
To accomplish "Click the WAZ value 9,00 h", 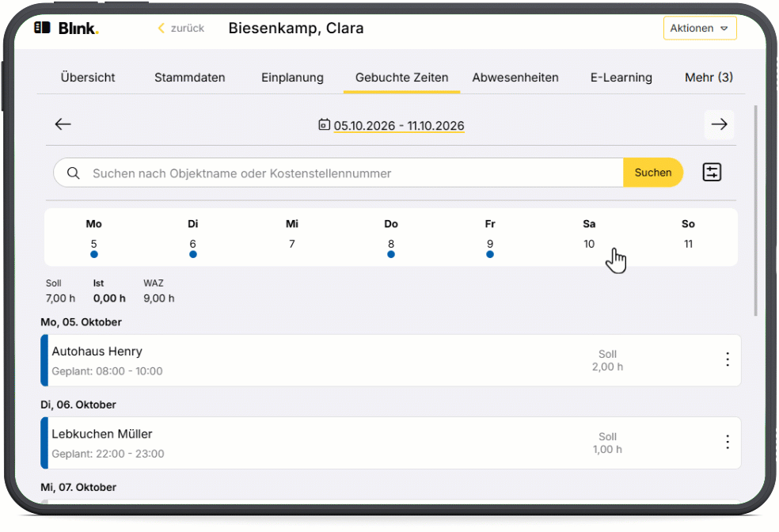I will (x=159, y=298).
